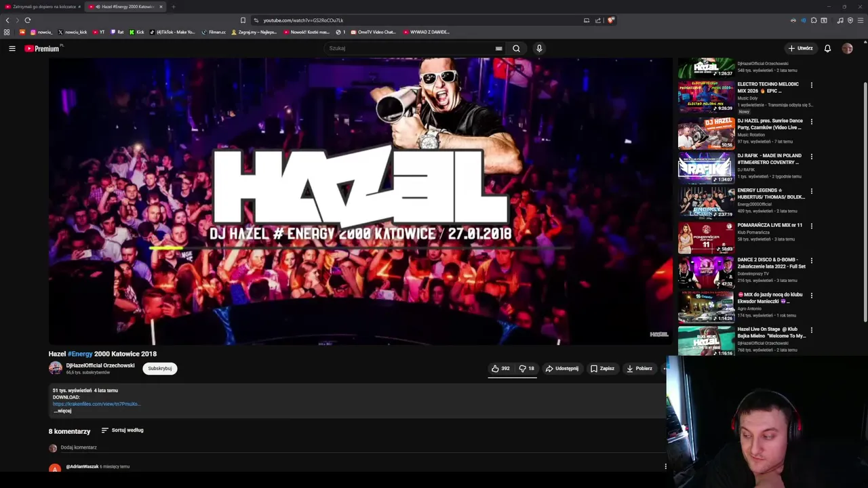Image resolution: width=868 pixels, height=488 pixels.
Task: Open the YouTube hamburger guide menu
Action: click(12, 48)
